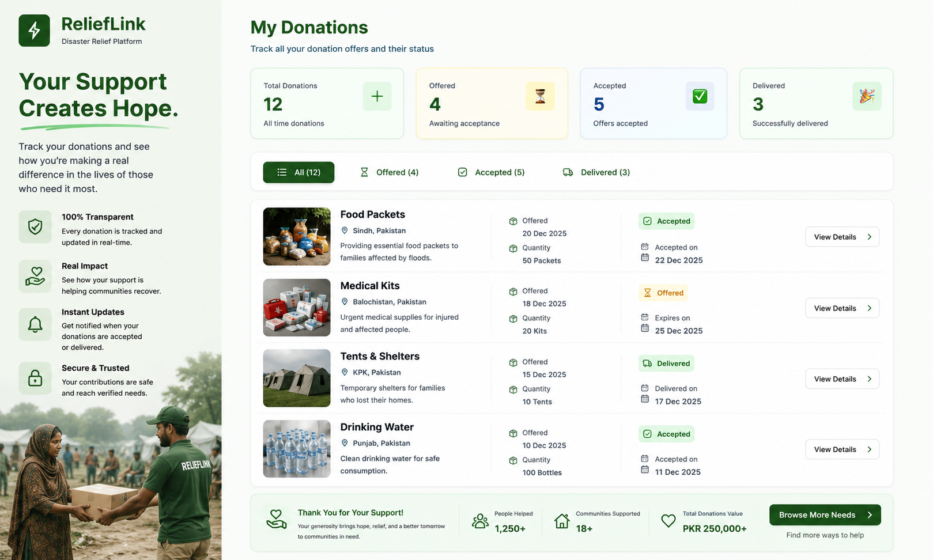
Task: Click the green checkmark icon in Accepted card
Action: tap(700, 96)
